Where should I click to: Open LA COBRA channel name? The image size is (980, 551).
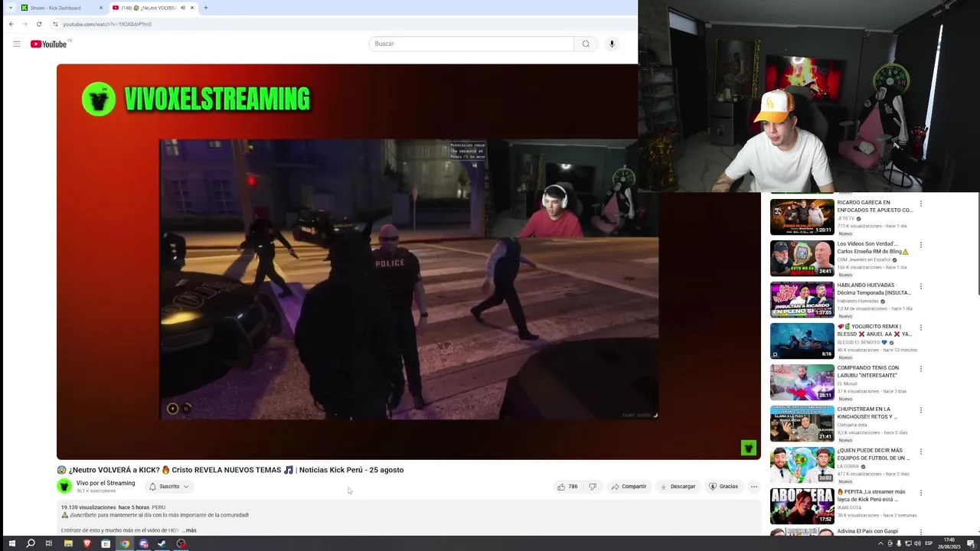click(x=848, y=466)
